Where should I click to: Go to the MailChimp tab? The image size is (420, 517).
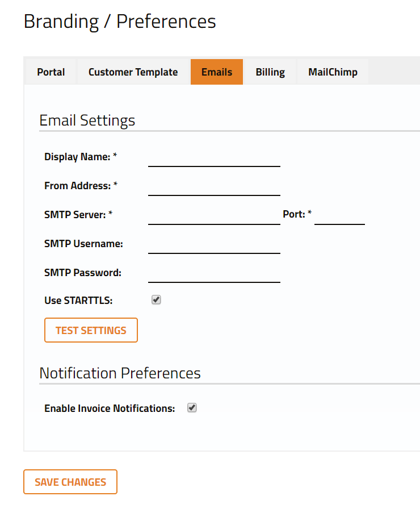(333, 72)
